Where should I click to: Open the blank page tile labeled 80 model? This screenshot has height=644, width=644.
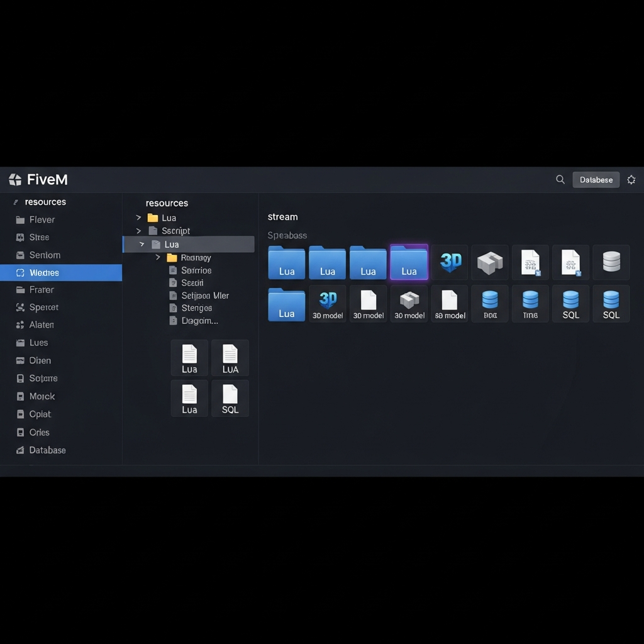tap(450, 304)
